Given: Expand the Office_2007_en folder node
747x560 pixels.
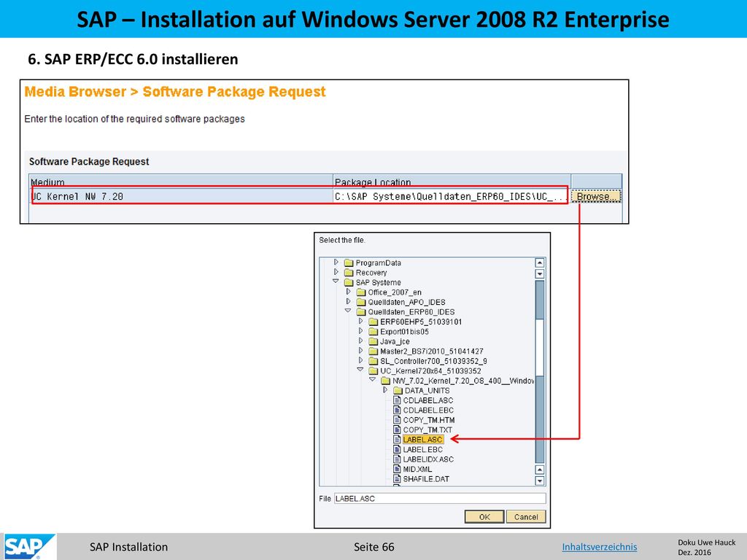Looking at the screenshot, I should click(348, 292).
